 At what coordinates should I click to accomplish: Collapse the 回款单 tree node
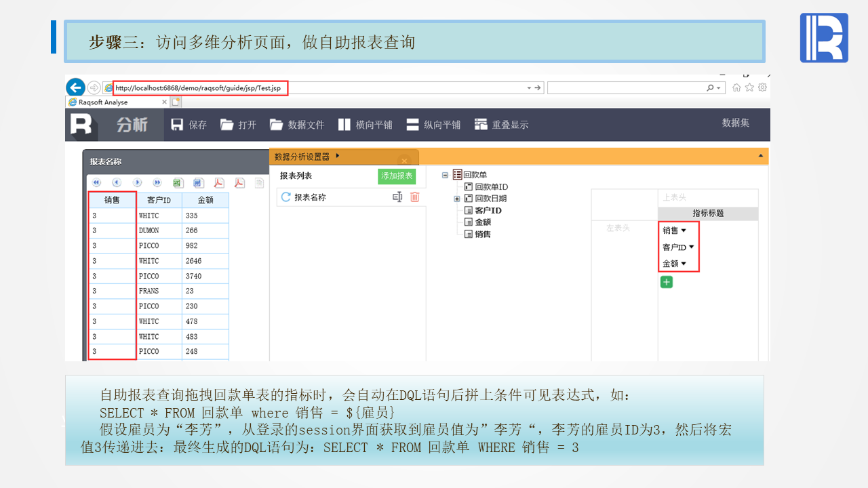[445, 175]
